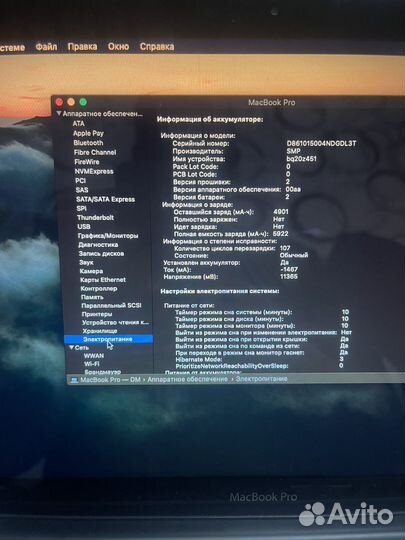The image size is (405, 540).
Task: Select Хранилище in the sidebar
Action: 100,331
